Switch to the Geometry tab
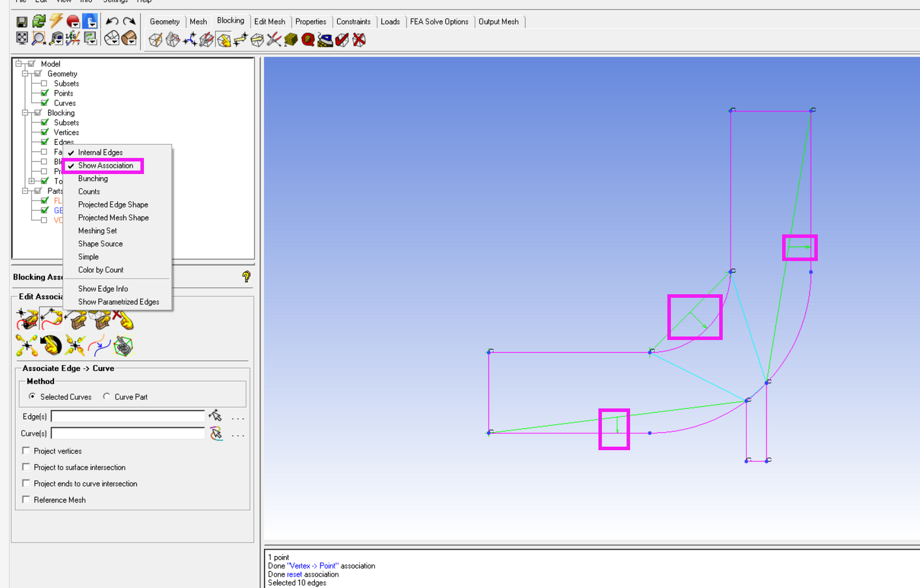This screenshot has width=920, height=588. point(165,22)
